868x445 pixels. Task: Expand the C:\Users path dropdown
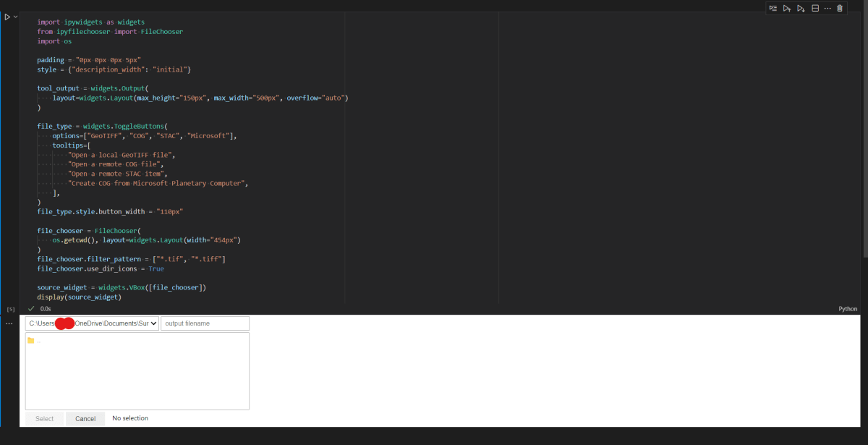click(92, 323)
